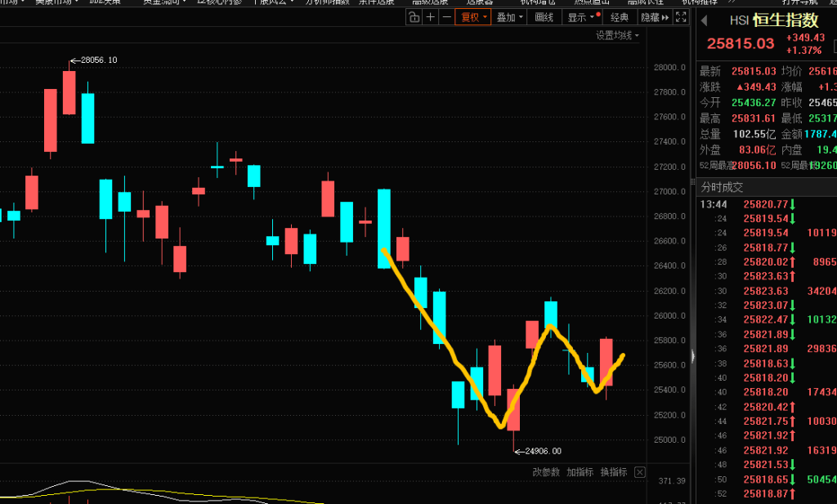The image size is (837, 504).
Task: Select the 分时成交 tick trades tab
Action: coord(723,187)
